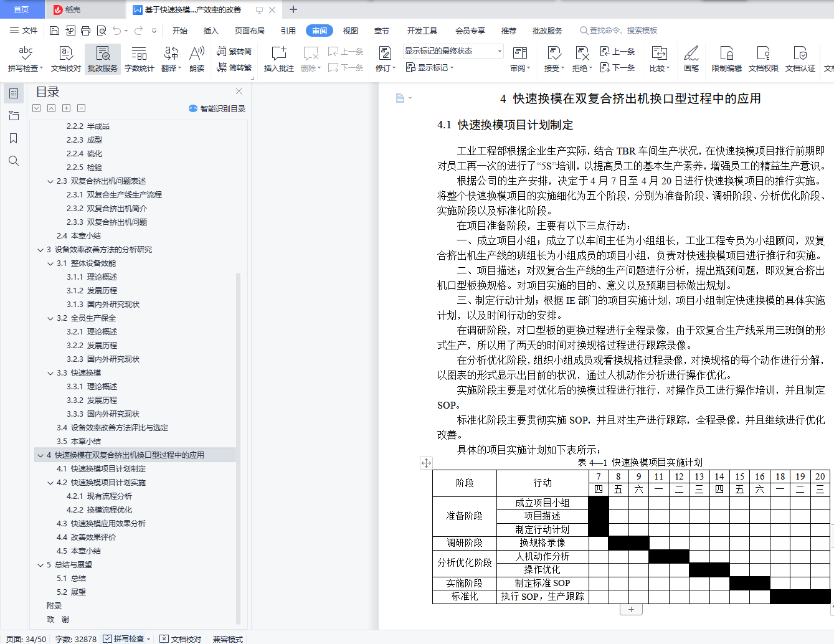Switch to the 视图 ribbon tab

(x=351, y=31)
